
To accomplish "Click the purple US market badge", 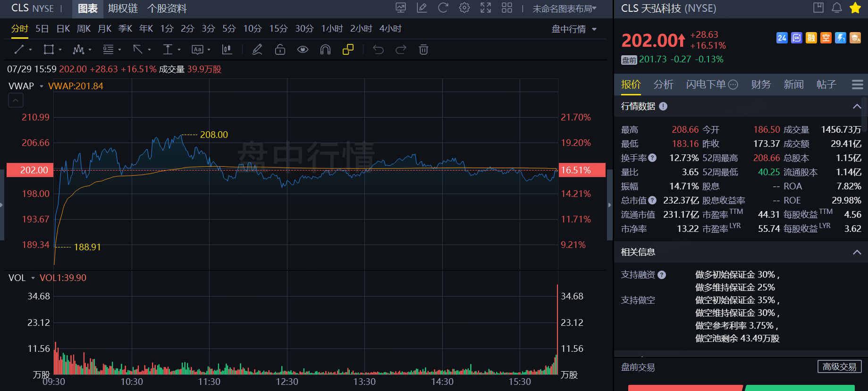I will [797, 38].
